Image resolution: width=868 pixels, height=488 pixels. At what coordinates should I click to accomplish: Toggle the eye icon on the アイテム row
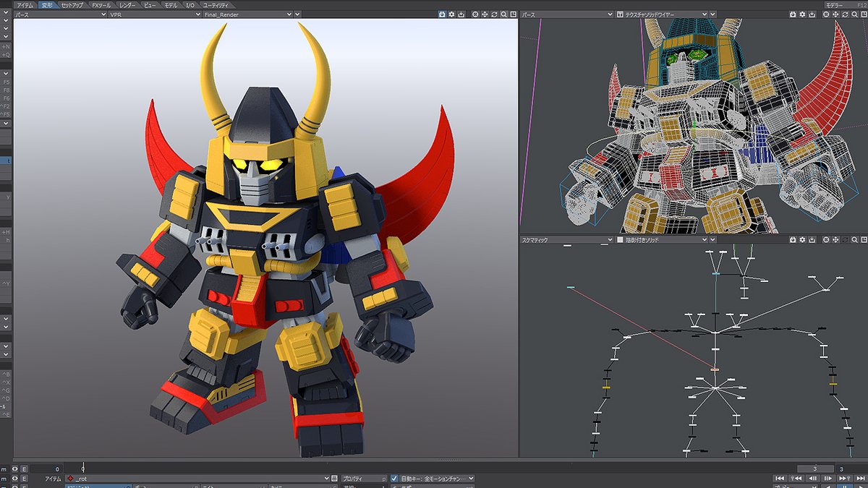(x=14, y=478)
